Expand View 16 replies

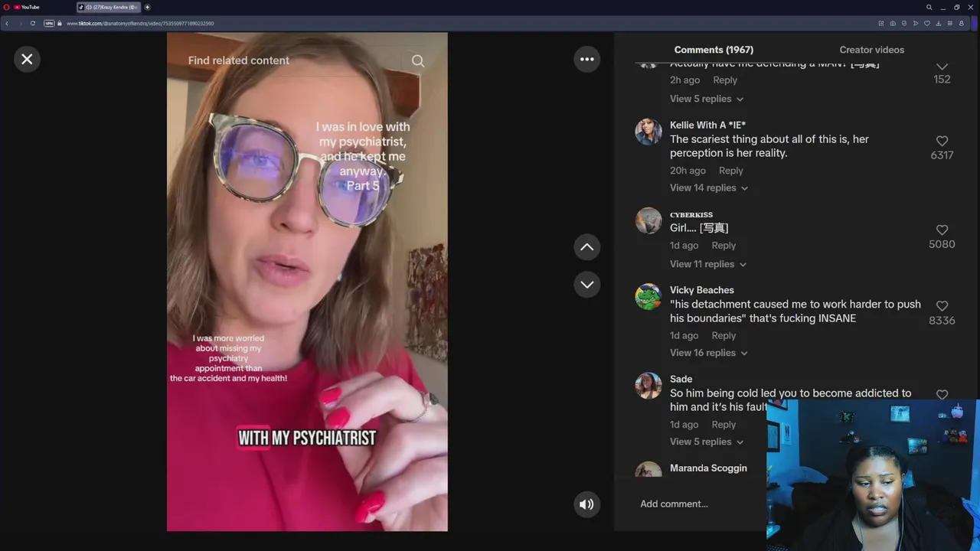coord(709,353)
